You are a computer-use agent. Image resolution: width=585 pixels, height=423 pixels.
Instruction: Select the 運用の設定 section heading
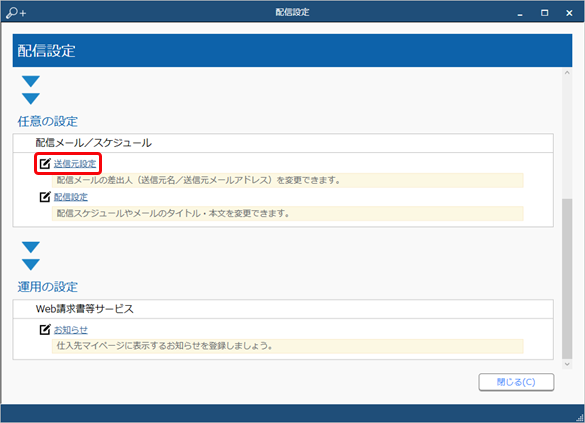point(47,287)
